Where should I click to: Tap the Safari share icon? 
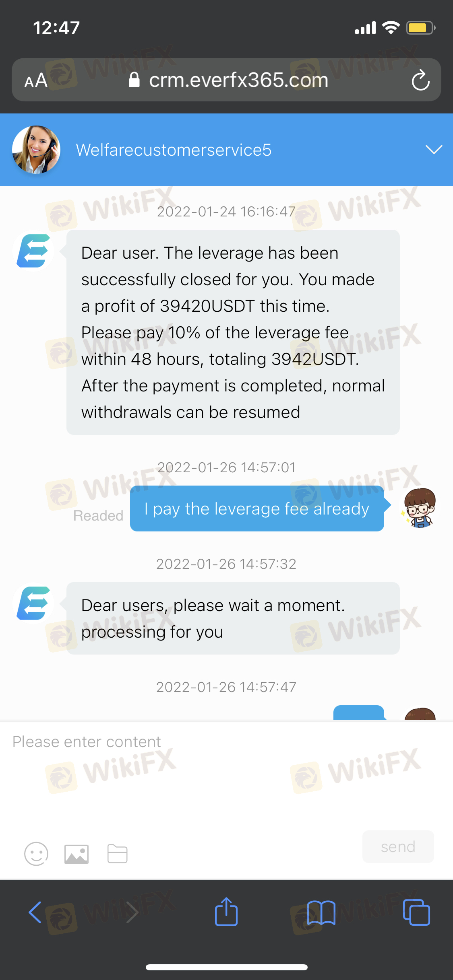point(226,912)
